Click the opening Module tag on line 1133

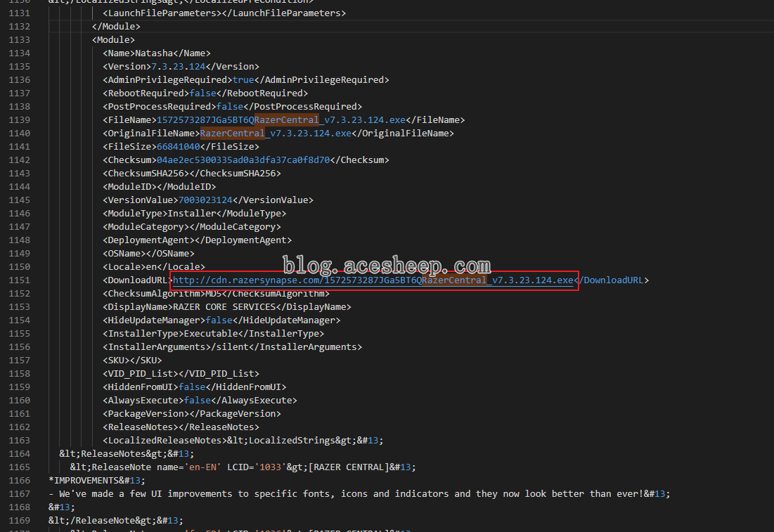tap(113, 40)
